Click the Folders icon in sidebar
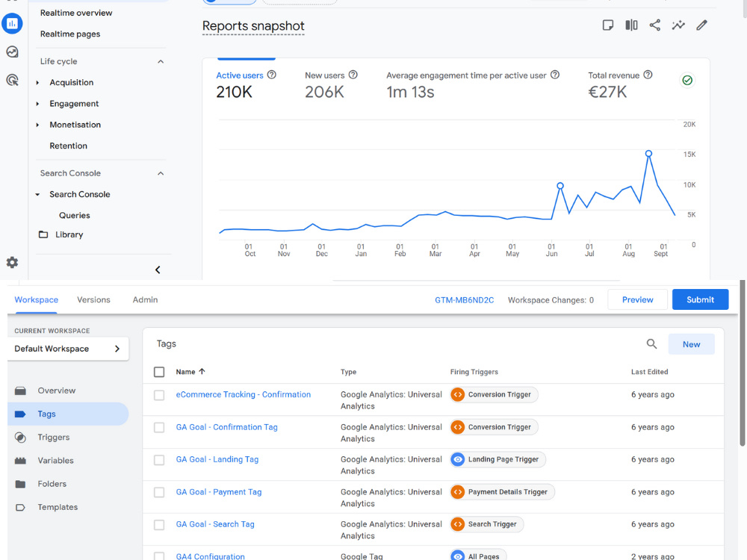747x560 pixels. (20, 484)
